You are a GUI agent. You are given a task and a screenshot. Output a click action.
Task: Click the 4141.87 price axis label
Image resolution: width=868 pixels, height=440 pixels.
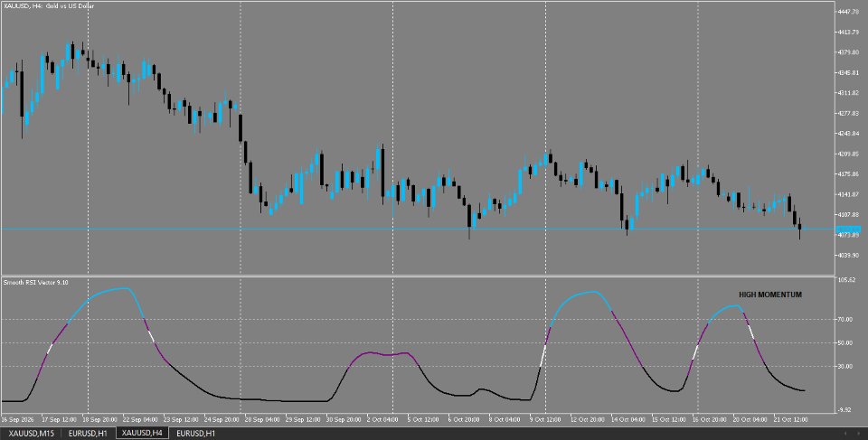coord(849,194)
